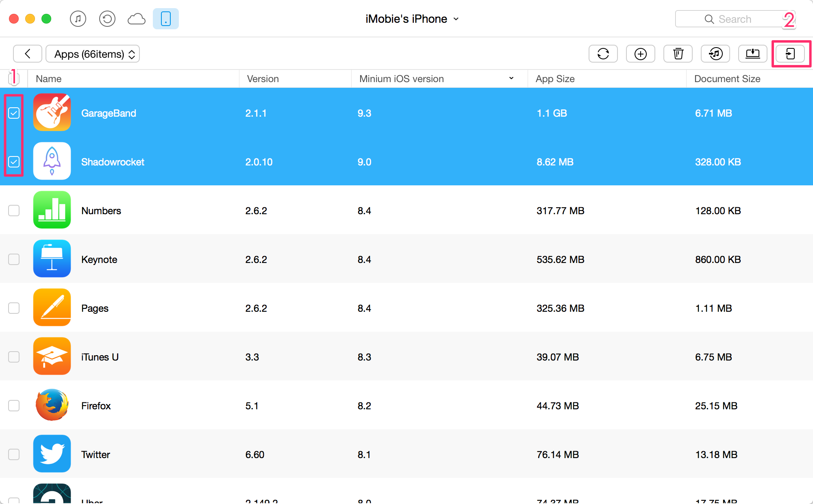
Task: Click the trash delete toolbar button
Action: [x=678, y=54]
